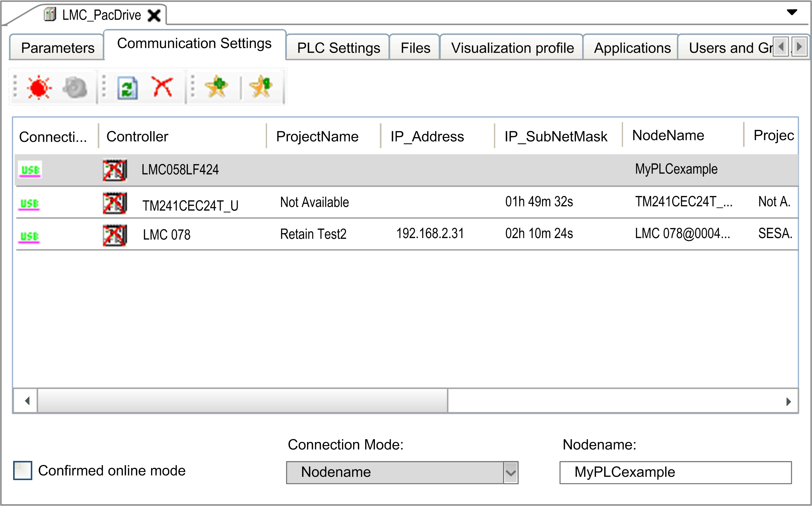The image size is (812, 506).
Task: Click the 'LMC 078@0004...' node name cell
Action: 682,233
